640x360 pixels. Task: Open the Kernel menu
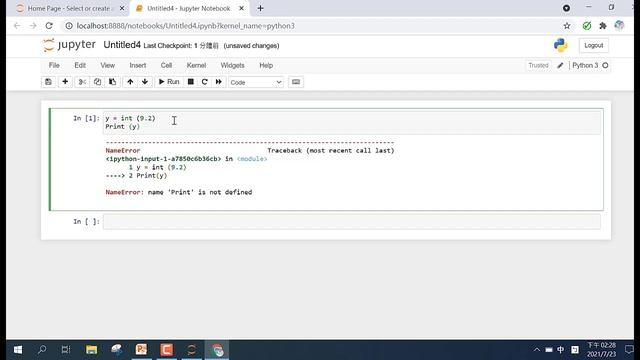196,65
